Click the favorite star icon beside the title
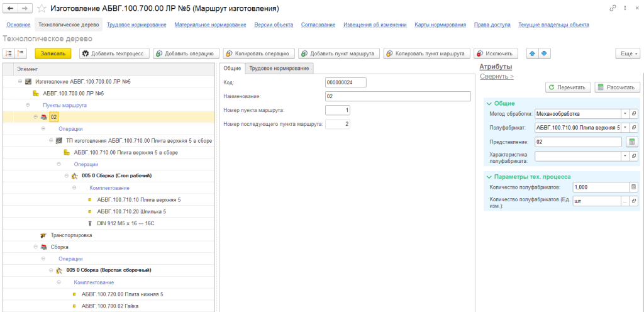Viewport: 644px width, 312px height. click(x=42, y=9)
